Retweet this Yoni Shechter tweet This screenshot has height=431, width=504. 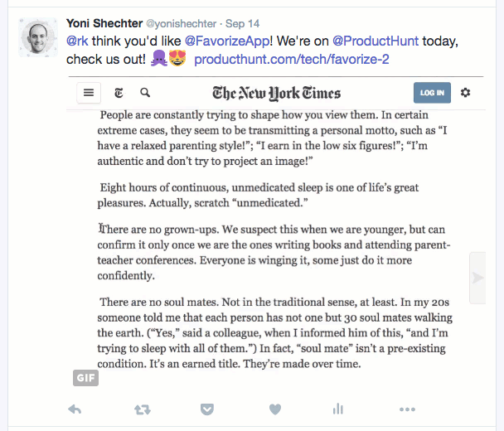(142, 409)
